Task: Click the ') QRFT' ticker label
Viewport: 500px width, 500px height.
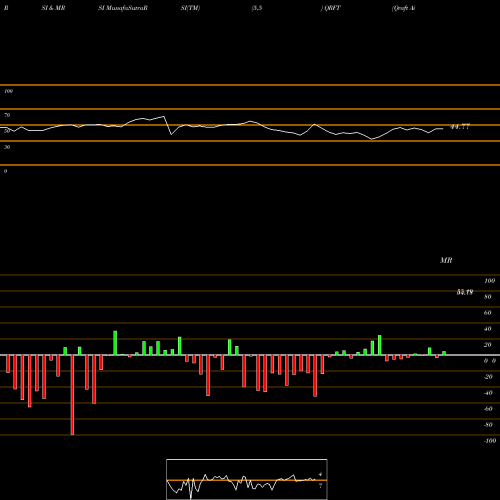Action: (x=331, y=8)
